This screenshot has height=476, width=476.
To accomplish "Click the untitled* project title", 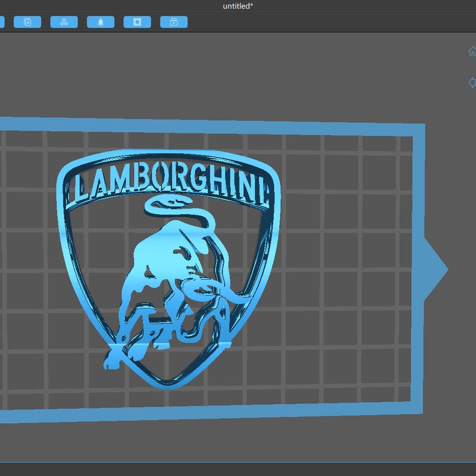I will pyautogui.click(x=237, y=5).
